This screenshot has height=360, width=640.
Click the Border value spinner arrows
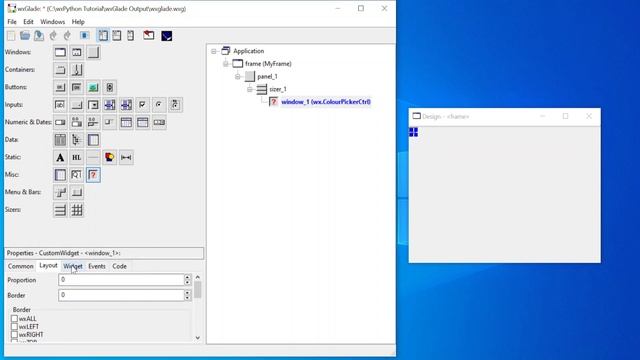[x=187, y=295]
